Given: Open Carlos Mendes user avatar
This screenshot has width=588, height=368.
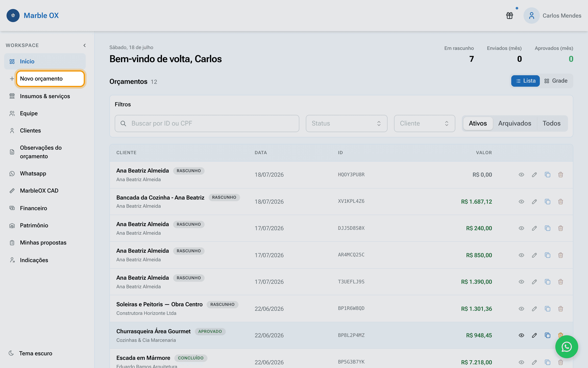Looking at the screenshot, I should tap(531, 16).
